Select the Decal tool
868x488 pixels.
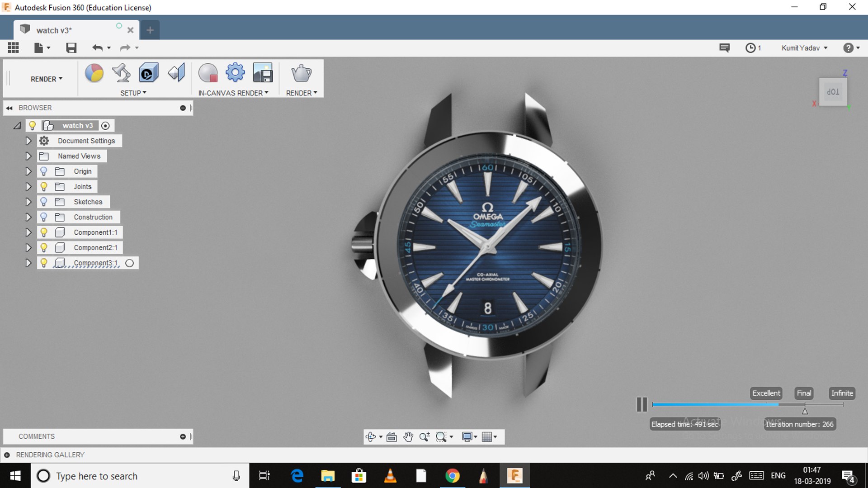click(148, 73)
